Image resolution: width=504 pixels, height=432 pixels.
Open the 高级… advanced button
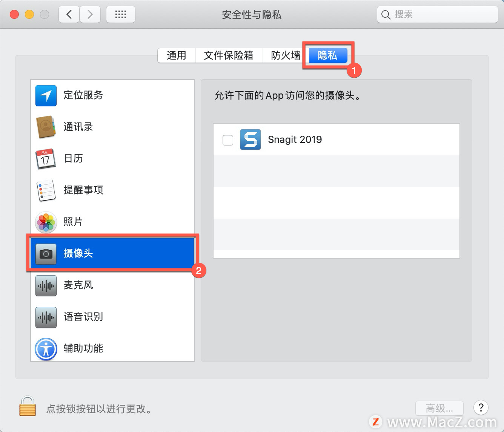tap(439, 408)
